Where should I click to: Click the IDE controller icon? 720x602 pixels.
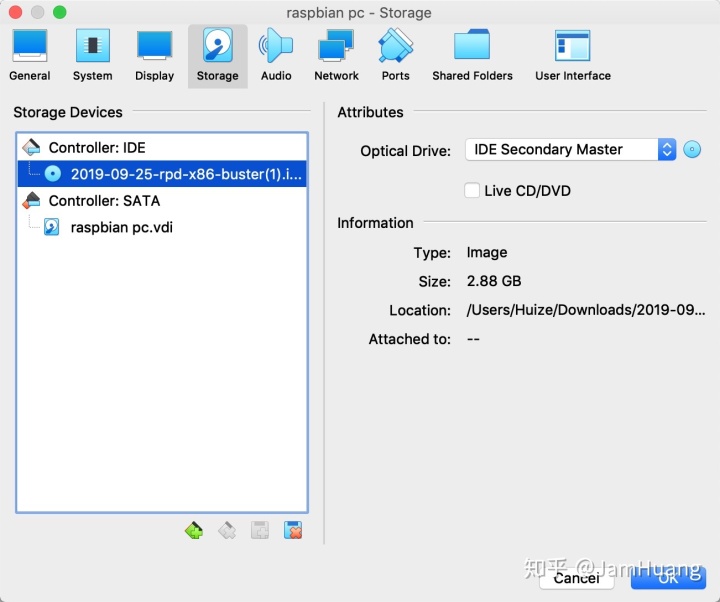[31, 147]
